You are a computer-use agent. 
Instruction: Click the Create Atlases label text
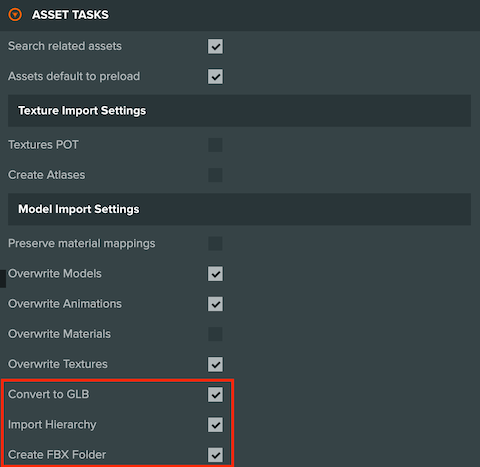click(x=46, y=175)
